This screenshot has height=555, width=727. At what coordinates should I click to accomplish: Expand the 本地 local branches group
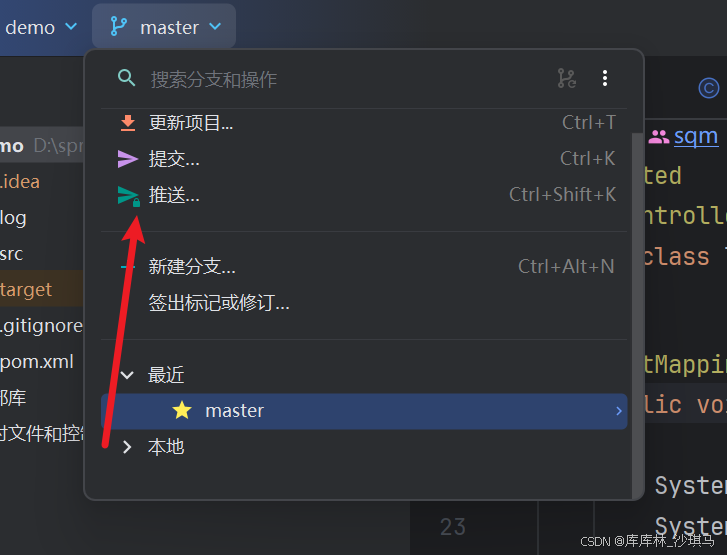pos(127,447)
